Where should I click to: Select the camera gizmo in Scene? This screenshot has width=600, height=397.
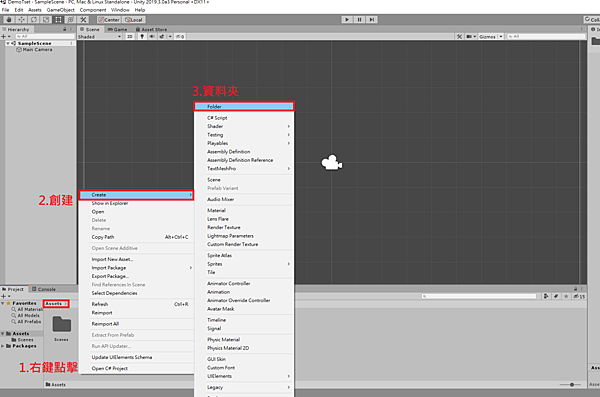331,163
